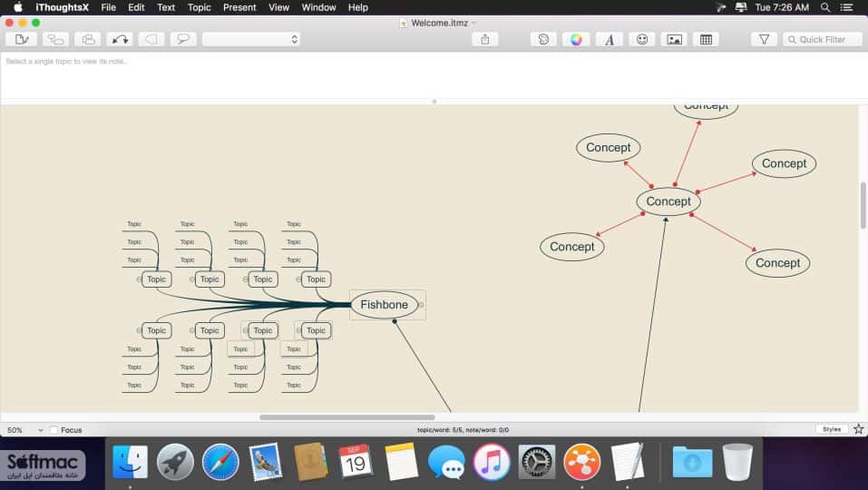Click the curved double-arrow relationship toolbar icon
This screenshot has width=868, height=490.
pyautogui.click(x=120, y=39)
